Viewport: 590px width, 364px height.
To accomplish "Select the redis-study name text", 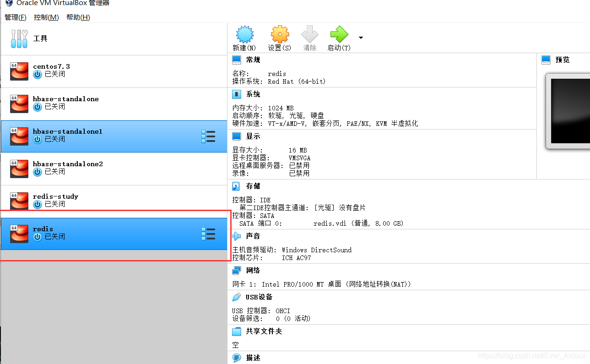I will (55, 196).
